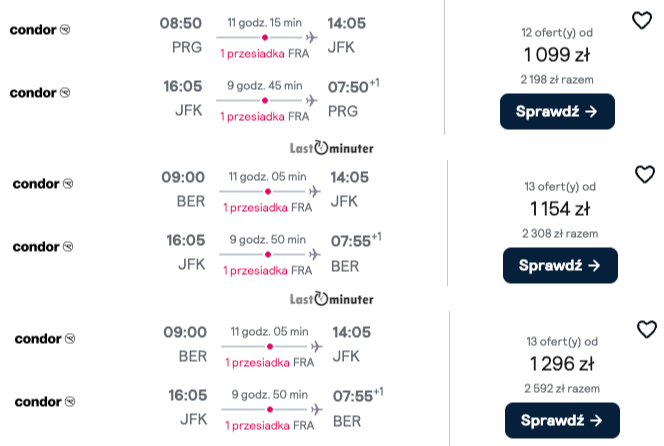664x446 pixels.
Task: Click the 1 154 zł price
Action: pyautogui.click(x=560, y=208)
